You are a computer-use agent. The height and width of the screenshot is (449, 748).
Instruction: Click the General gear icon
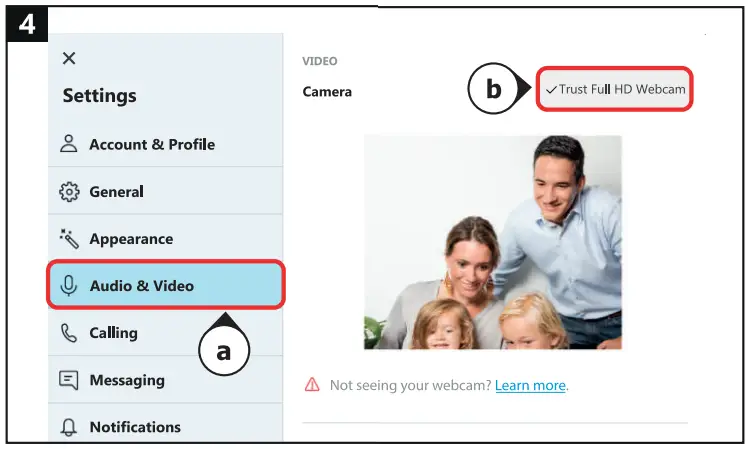coord(69,191)
